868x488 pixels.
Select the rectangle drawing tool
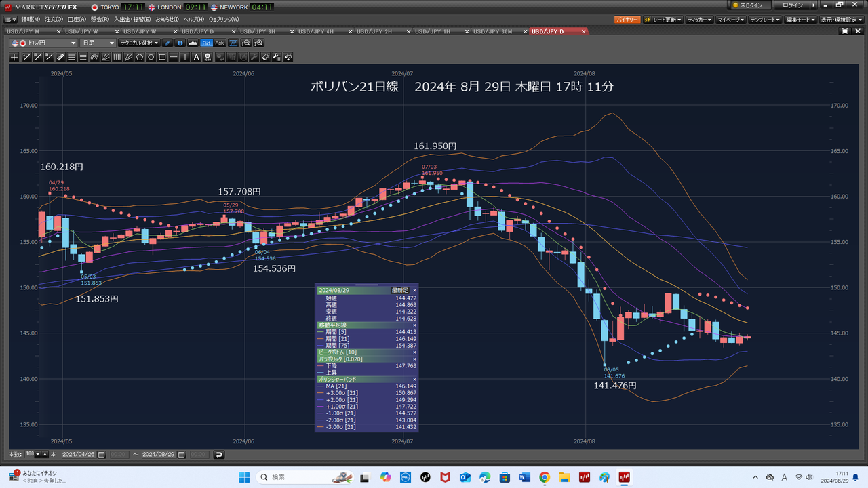click(162, 57)
